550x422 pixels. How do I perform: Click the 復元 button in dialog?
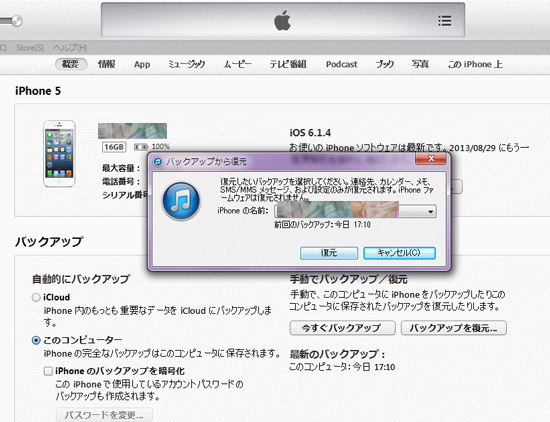pyautogui.click(x=329, y=253)
